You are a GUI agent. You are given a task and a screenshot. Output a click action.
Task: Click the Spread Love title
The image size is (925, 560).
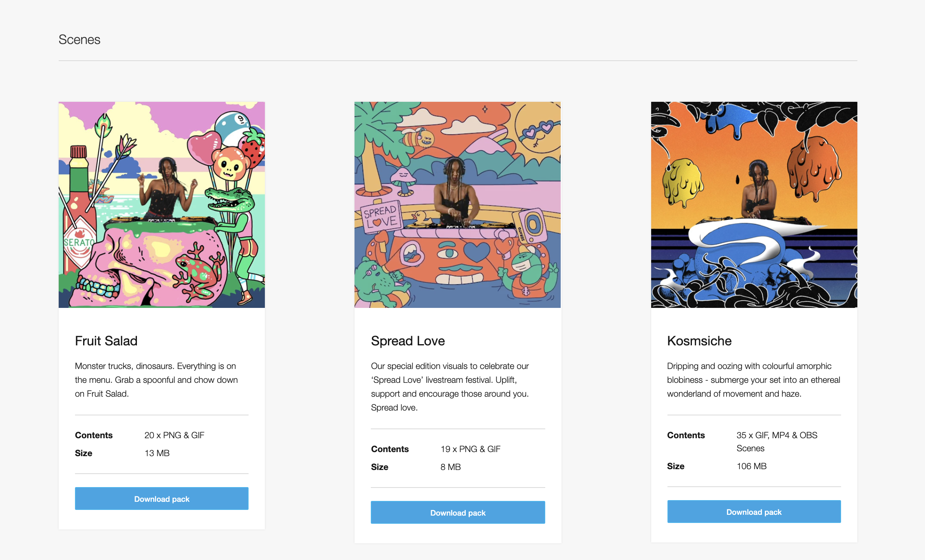408,341
